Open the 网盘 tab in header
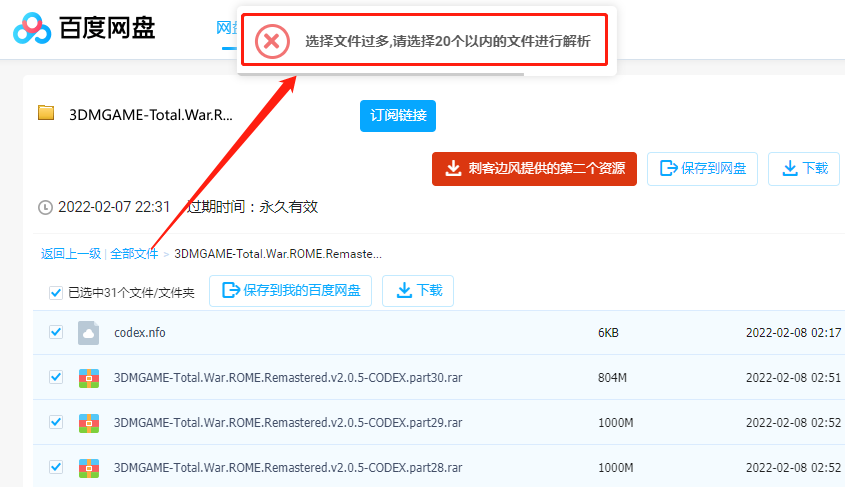Image resolution: width=845 pixels, height=487 pixels. pyautogui.click(x=226, y=28)
